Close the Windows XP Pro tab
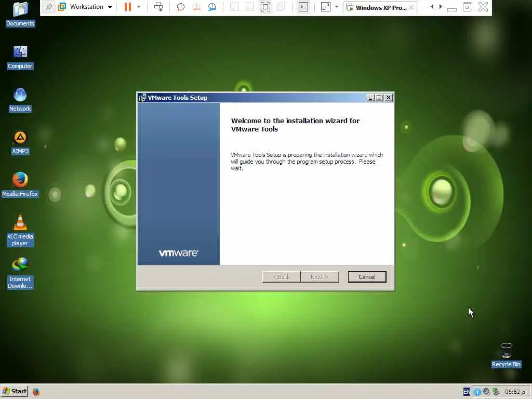This screenshot has width=532, height=399. pos(411,7)
